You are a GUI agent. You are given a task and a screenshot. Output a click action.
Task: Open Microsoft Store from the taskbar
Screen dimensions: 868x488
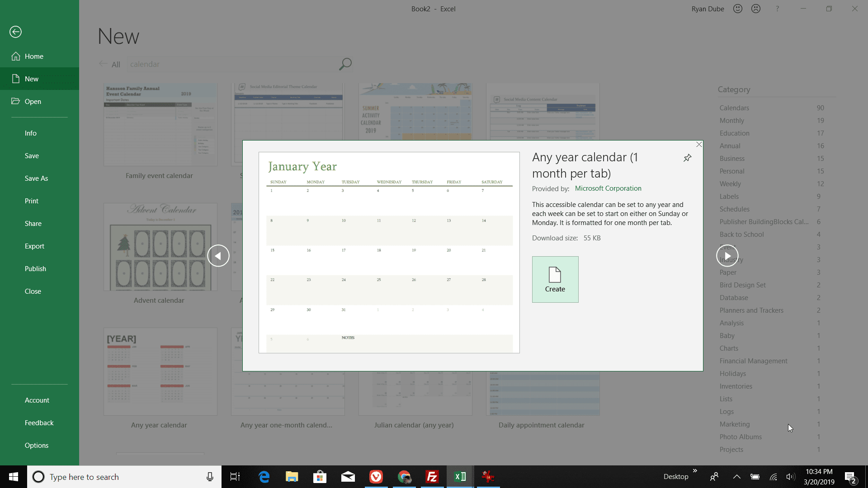(320, 477)
